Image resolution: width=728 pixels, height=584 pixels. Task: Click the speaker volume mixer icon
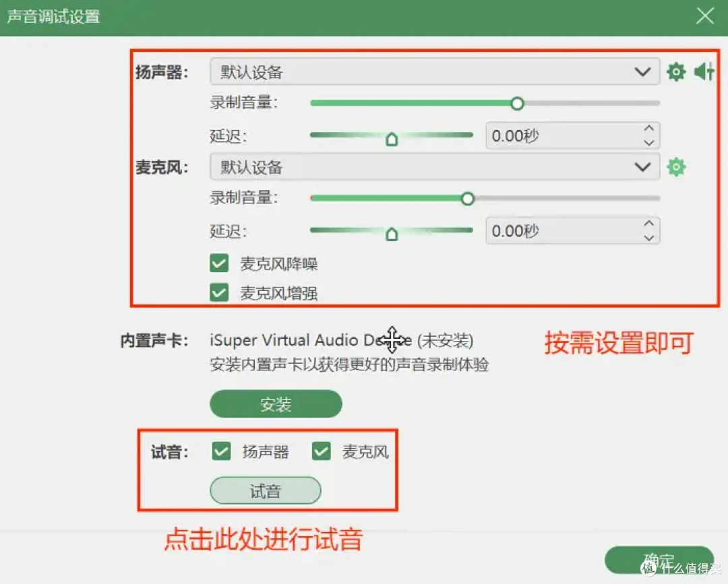click(x=704, y=72)
